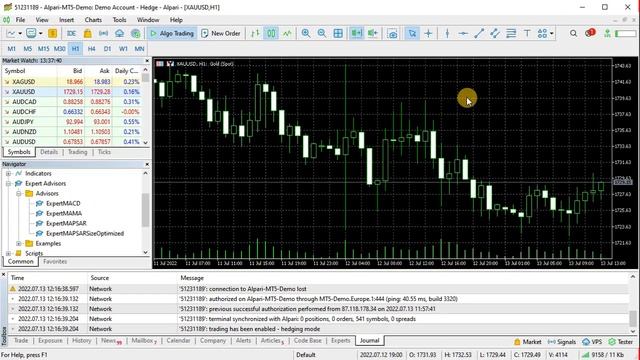This screenshot has height=360, width=640.
Task: Open the shapes objects dropdown arrow
Action: [552, 33]
